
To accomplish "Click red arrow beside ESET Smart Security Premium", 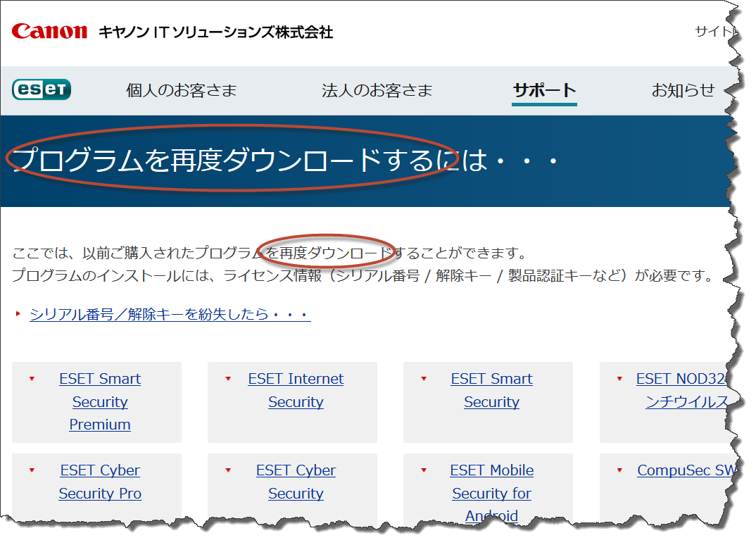I will pos(32,379).
